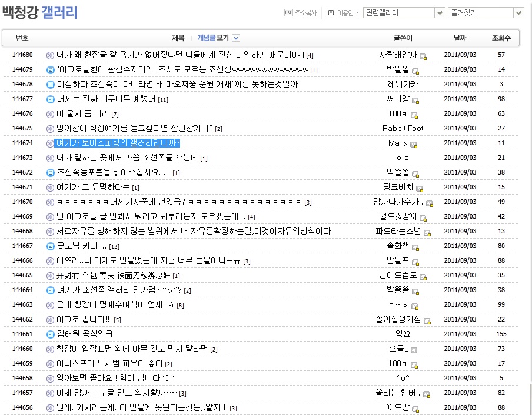Viewport: 532px width, 415px height.
Task: Open post 근데 청강대 명예수여식이 언제야?
Action: click(115, 304)
